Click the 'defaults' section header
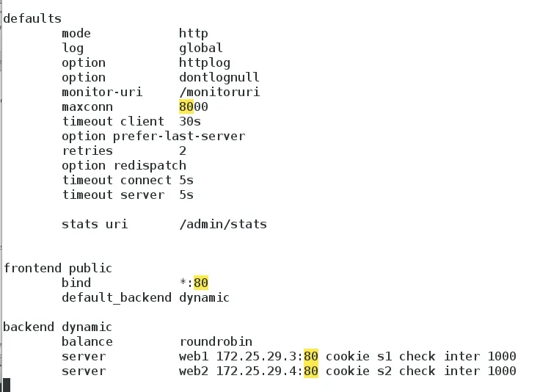The width and height of the screenshot is (540, 392). pyautogui.click(x=32, y=18)
